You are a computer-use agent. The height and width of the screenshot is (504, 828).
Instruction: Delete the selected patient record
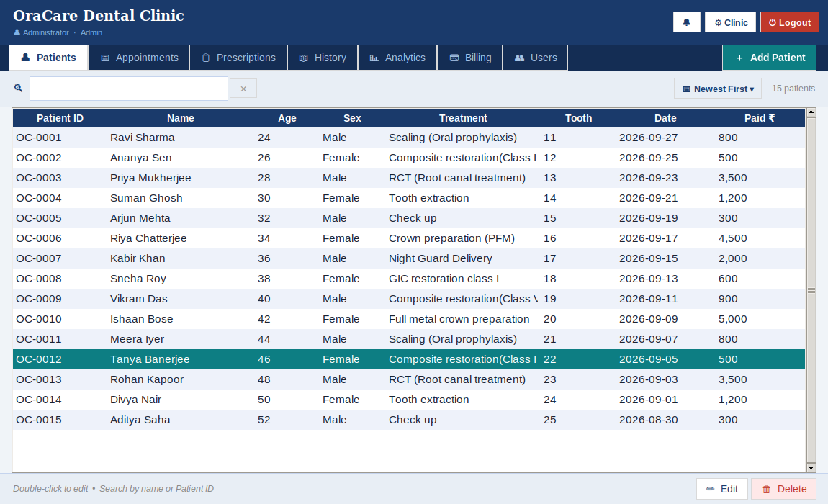click(x=783, y=489)
